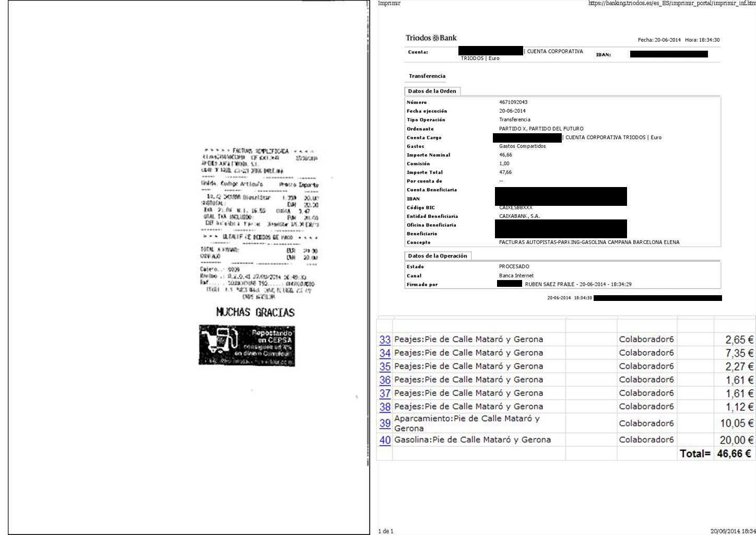
Task: Click the Fecha: 20-06-2014 header text
Action: 659,40
